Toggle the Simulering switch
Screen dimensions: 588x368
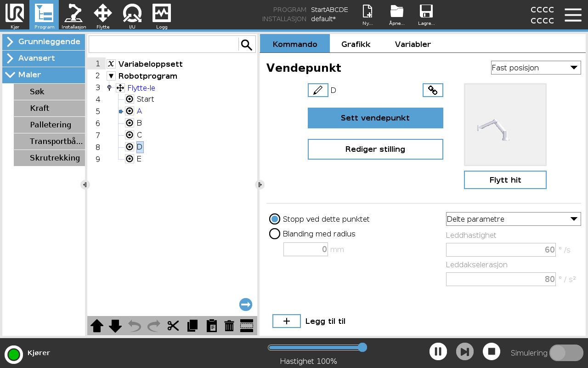[566, 353]
